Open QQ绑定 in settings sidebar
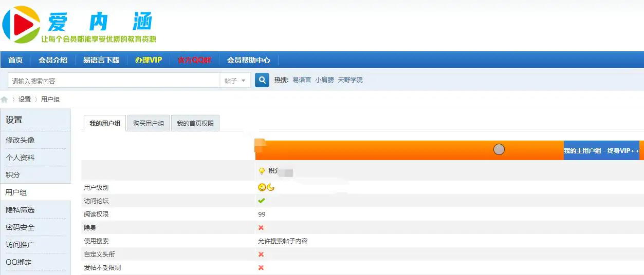This screenshot has width=644, height=275. [x=19, y=262]
